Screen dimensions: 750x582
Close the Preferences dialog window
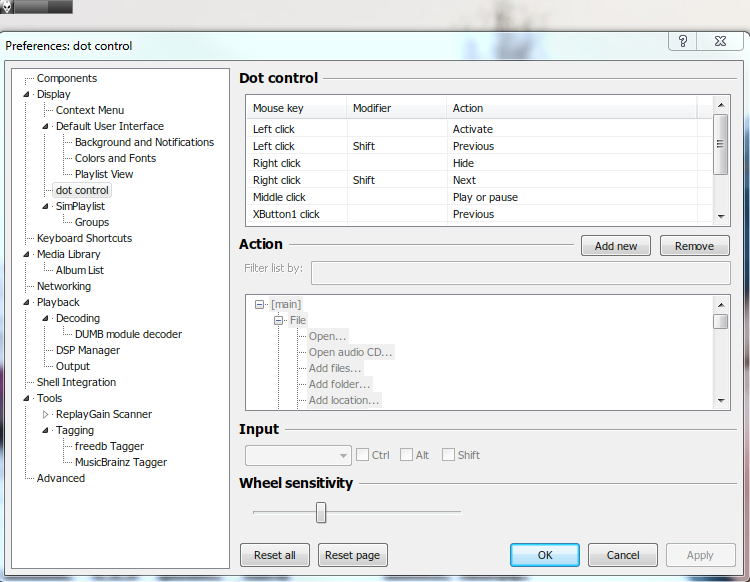click(x=719, y=41)
